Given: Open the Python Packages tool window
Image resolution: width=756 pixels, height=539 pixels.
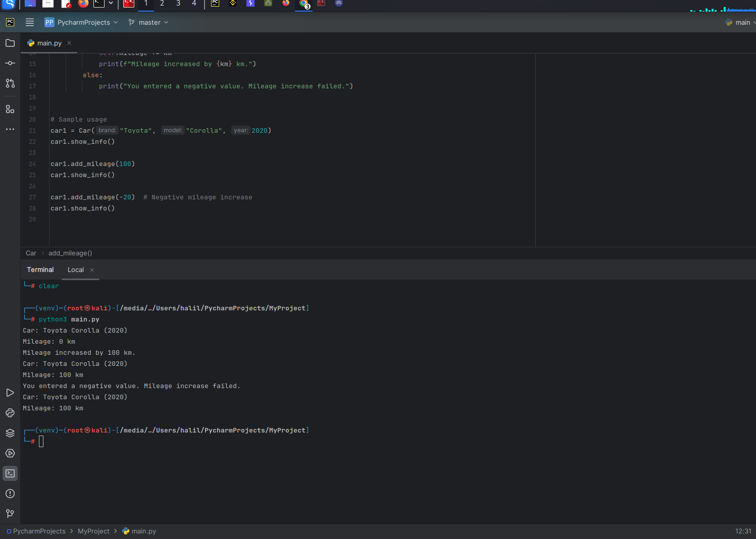Looking at the screenshot, I should pos(10,433).
